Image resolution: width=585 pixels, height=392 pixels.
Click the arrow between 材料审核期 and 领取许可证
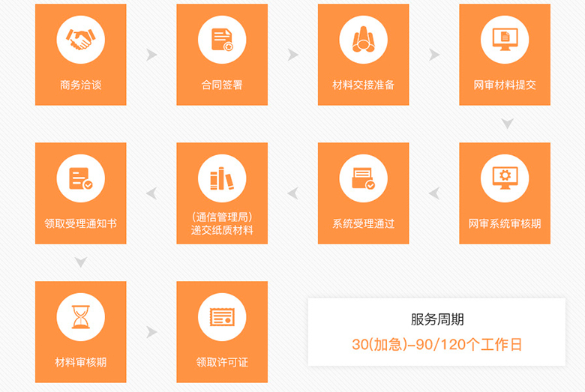pos(151,332)
